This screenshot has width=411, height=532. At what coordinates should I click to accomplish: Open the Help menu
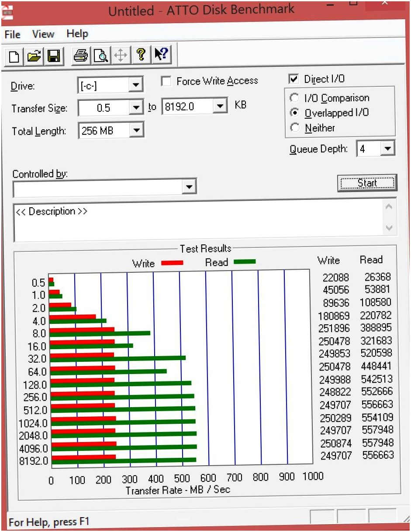pos(77,34)
